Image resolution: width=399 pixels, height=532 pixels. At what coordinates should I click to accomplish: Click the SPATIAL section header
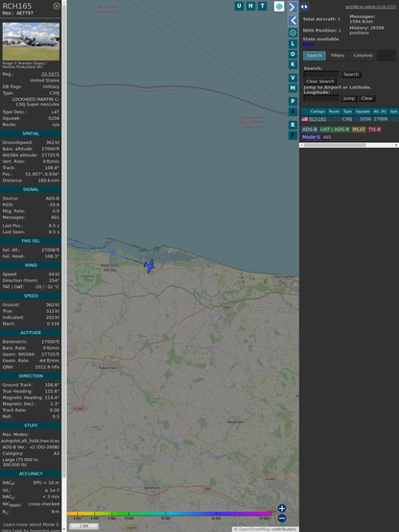point(31,133)
